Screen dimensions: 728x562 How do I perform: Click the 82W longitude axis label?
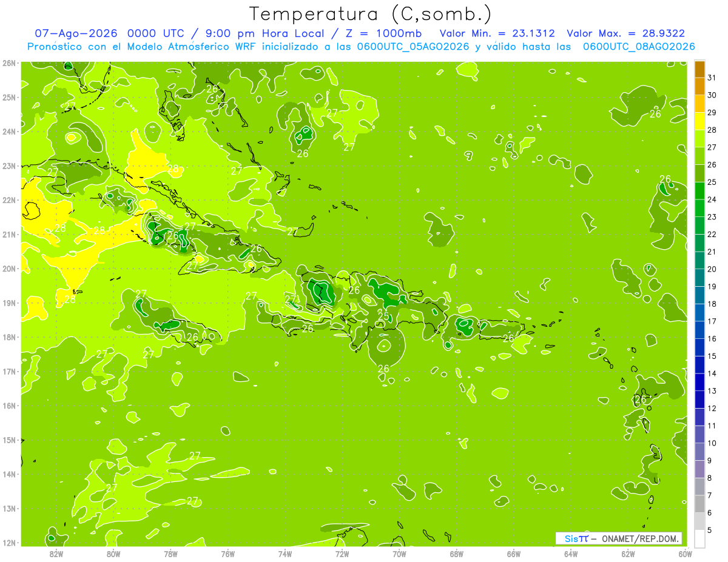click(56, 554)
